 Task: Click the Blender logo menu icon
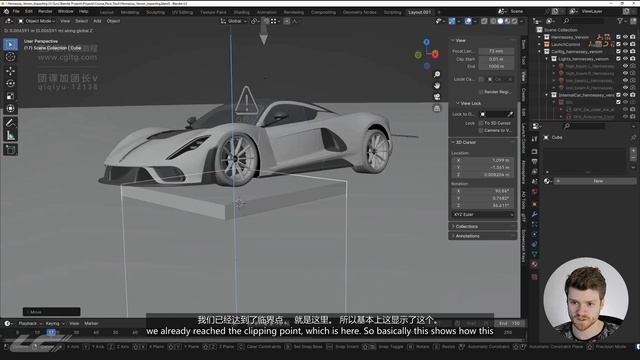(x=6, y=11)
